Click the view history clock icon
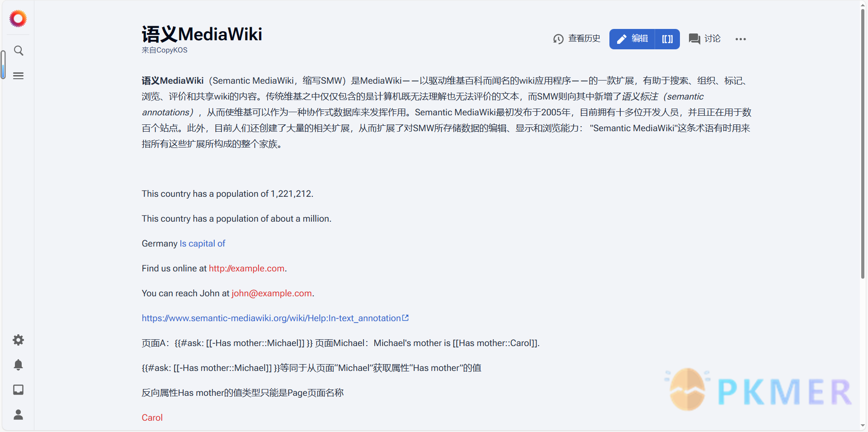The width and height of the screenshot is (868, 432). pyautogui.click(x=558, y=39)
